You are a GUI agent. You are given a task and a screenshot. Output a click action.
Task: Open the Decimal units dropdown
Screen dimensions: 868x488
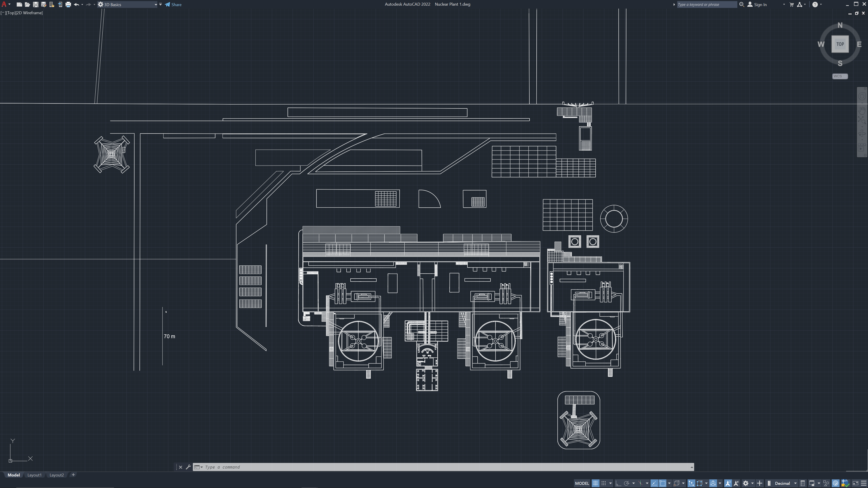(795, 483)
